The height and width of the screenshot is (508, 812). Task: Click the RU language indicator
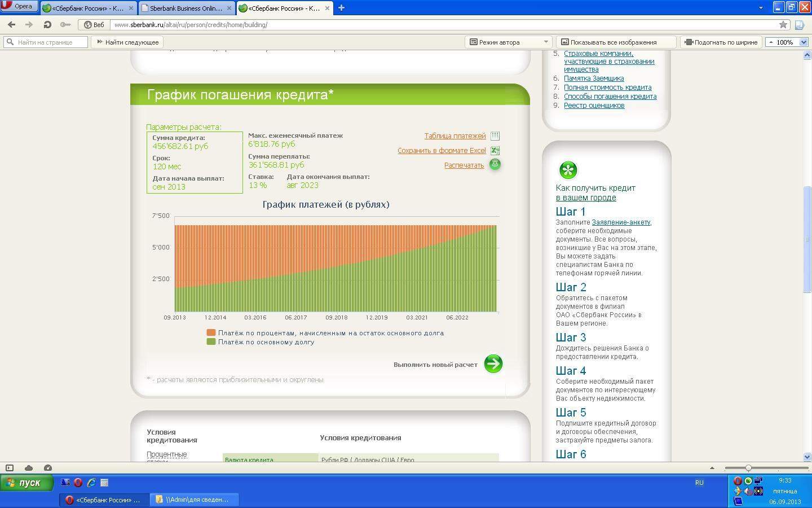pyautogui.click(x=699, y=483)
